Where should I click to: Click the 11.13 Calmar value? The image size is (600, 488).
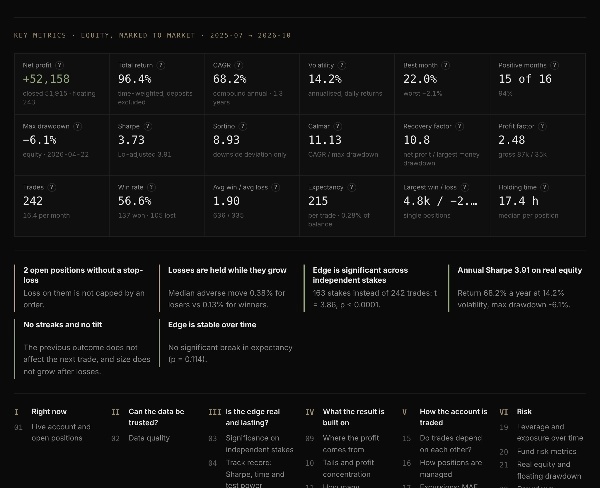tap(325, 140)
